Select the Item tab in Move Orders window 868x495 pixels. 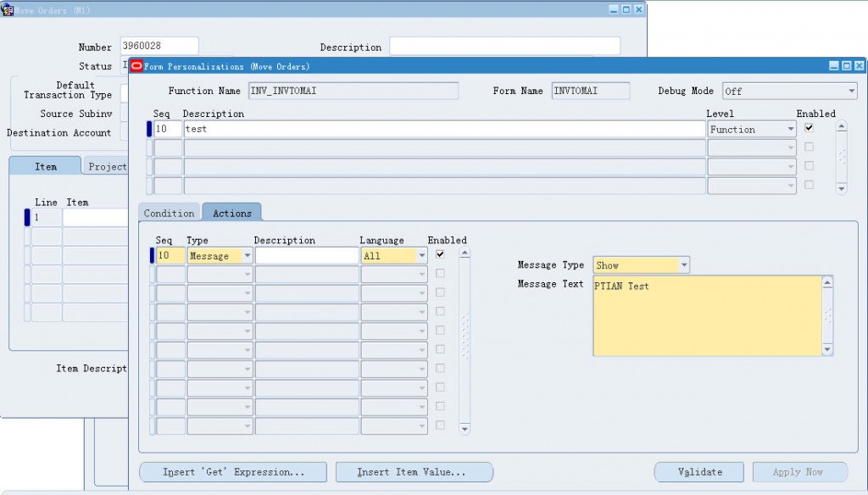pos(45,166)
